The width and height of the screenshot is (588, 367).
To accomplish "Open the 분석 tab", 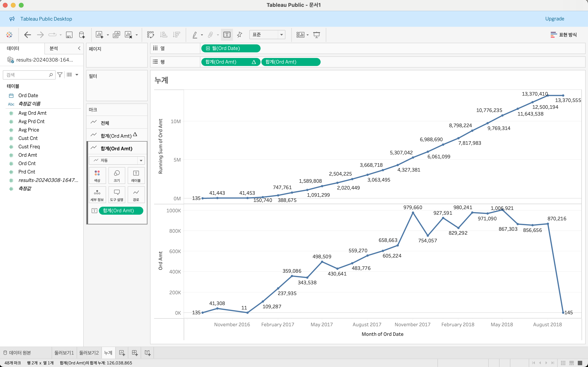I will click(x=54, y=48).
